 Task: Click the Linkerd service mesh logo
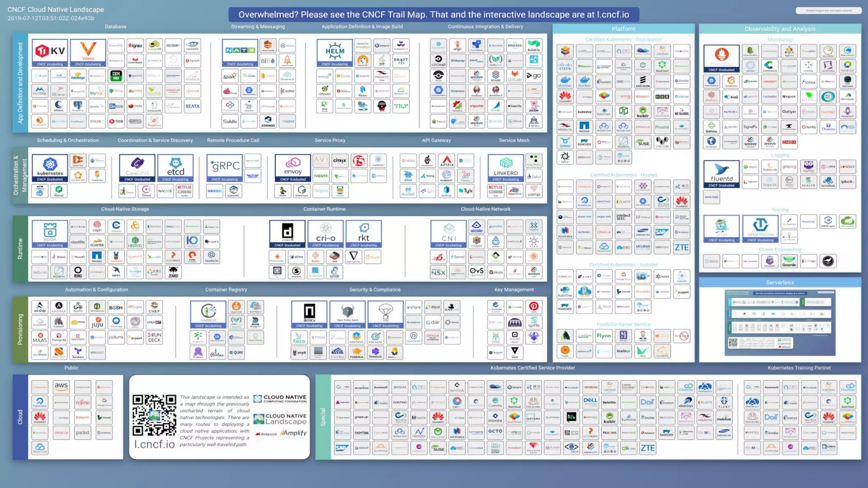pyautogui.click(x=506, y=167)
